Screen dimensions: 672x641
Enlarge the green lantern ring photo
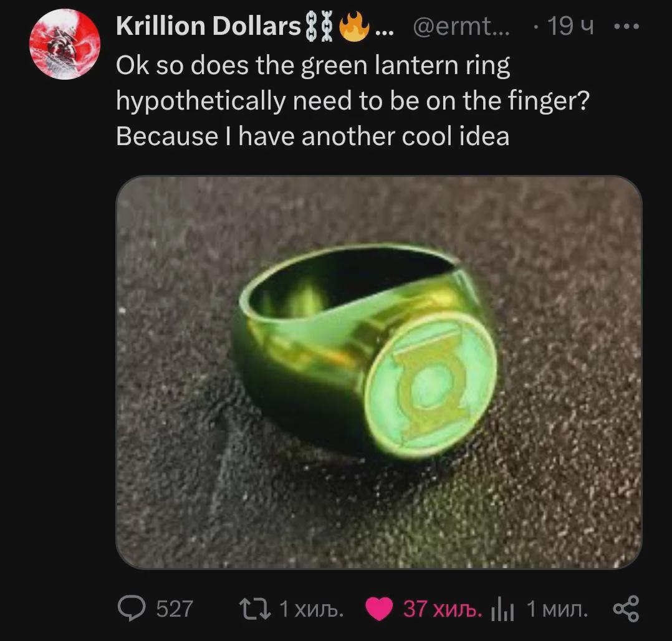coord(379,372)
